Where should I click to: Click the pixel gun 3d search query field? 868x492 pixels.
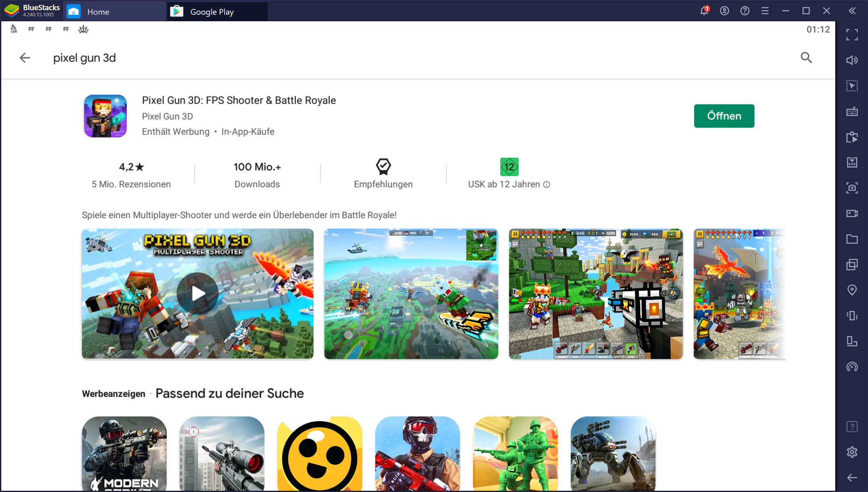(x=85, y=58)
